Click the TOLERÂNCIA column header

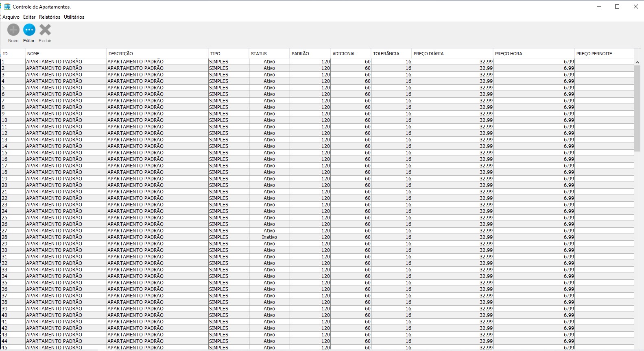(391, 54)
